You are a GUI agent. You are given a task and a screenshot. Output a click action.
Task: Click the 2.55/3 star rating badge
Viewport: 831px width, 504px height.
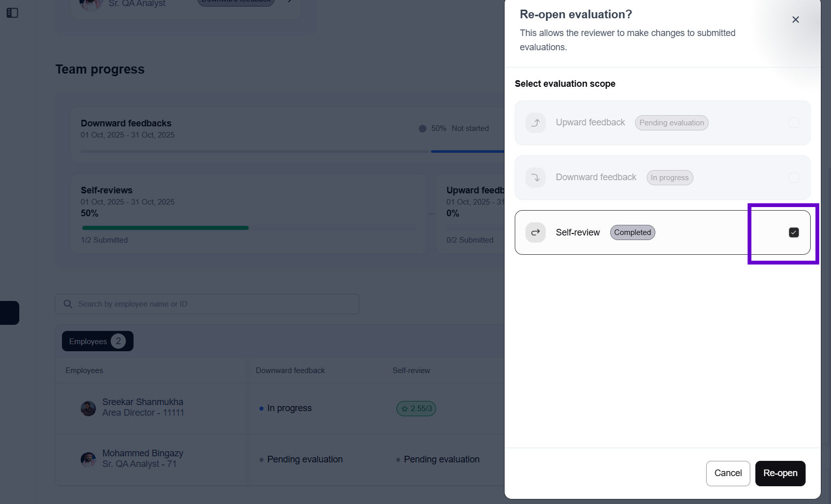pyautogui.click(x=416, y=409)
